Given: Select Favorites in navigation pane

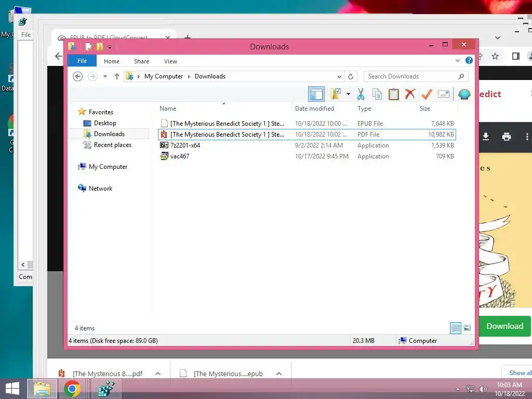Looking at the screenshot, I should (x=101, y=112).
